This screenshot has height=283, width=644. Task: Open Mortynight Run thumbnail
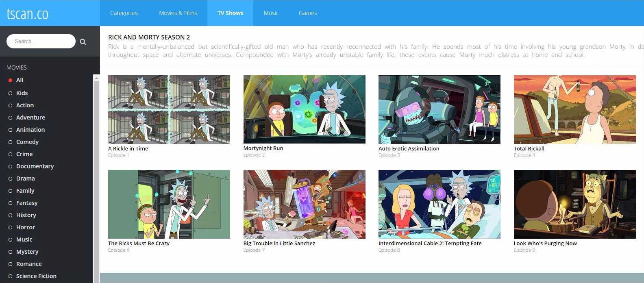tap(305, 109)
